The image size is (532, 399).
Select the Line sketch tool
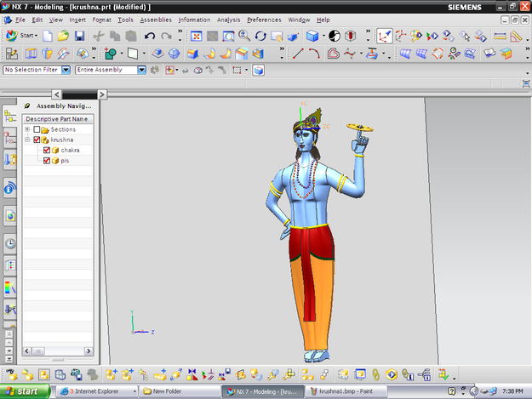click(298, 54)
